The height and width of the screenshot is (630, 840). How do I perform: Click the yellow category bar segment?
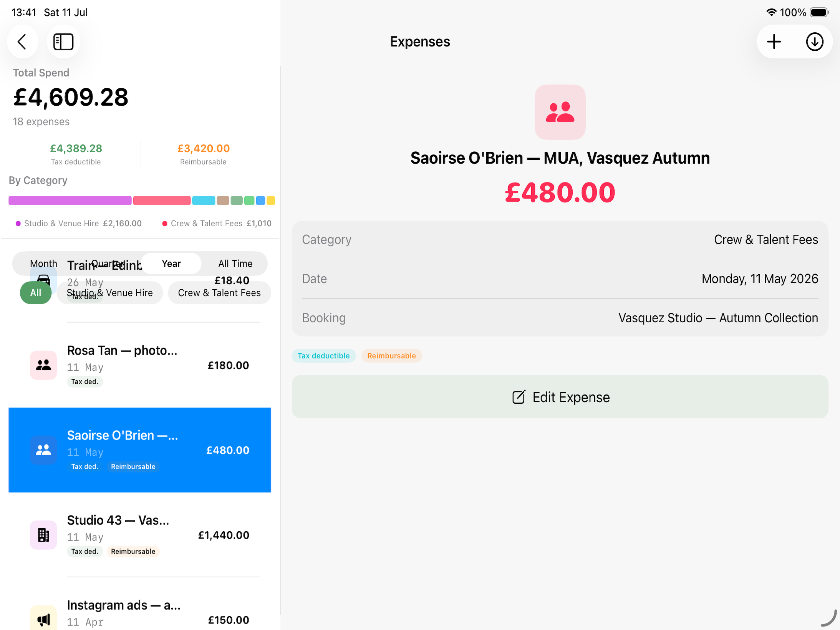[x=271, y=201]
